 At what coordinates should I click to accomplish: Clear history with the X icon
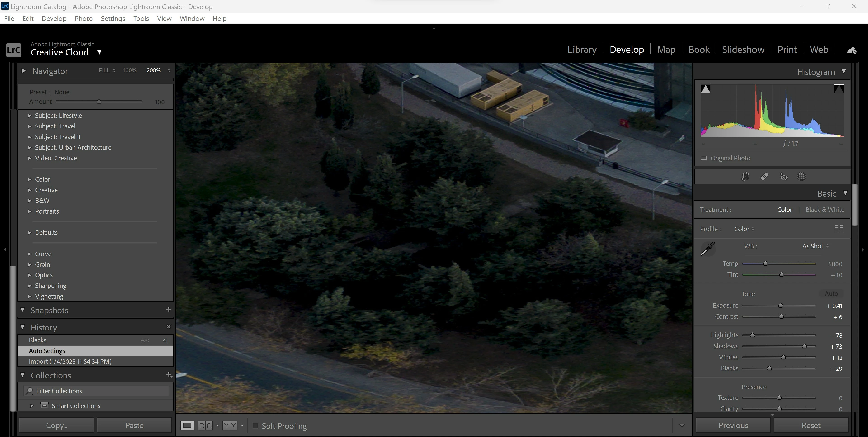tap(168, 327)
